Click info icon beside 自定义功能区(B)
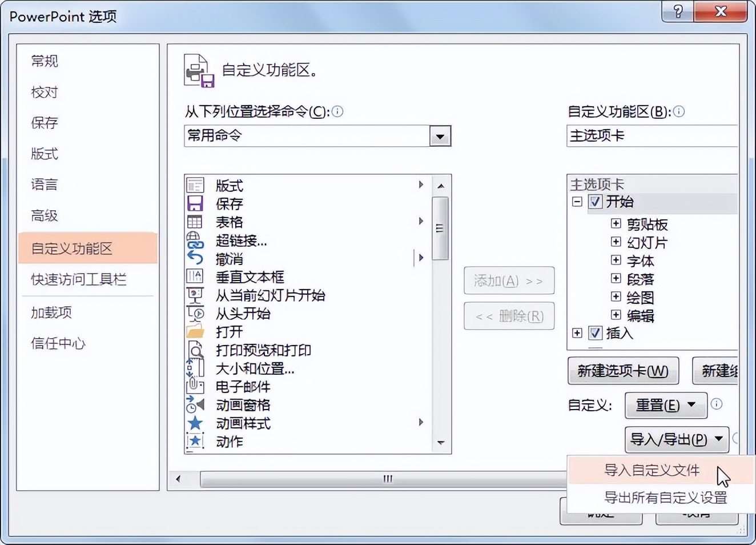 tap(679, 111)
